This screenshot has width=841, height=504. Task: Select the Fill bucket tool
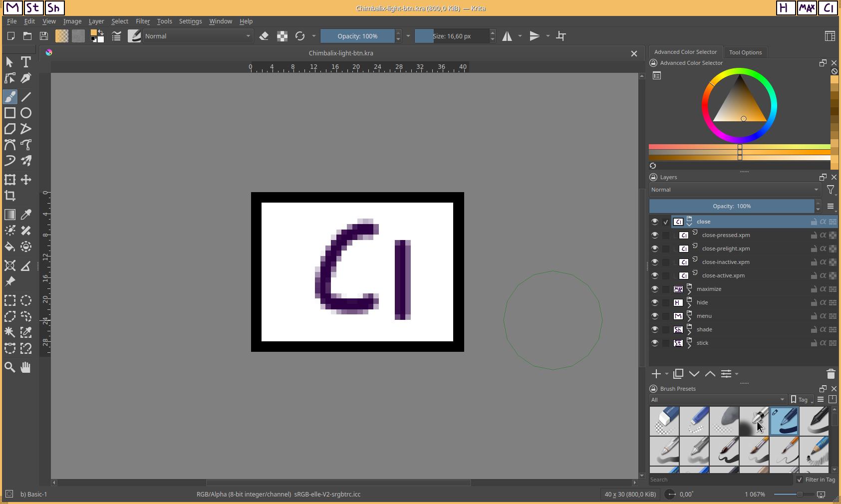point(10,247)
